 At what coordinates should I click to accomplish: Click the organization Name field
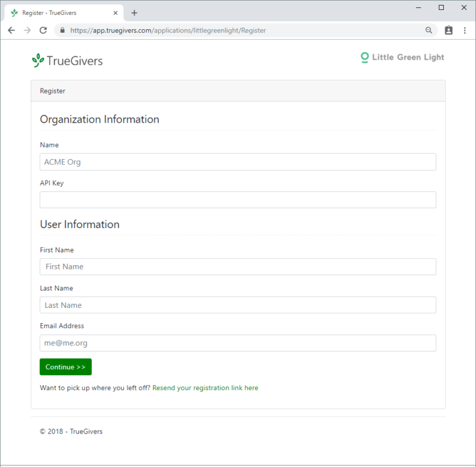coord(237,162)
